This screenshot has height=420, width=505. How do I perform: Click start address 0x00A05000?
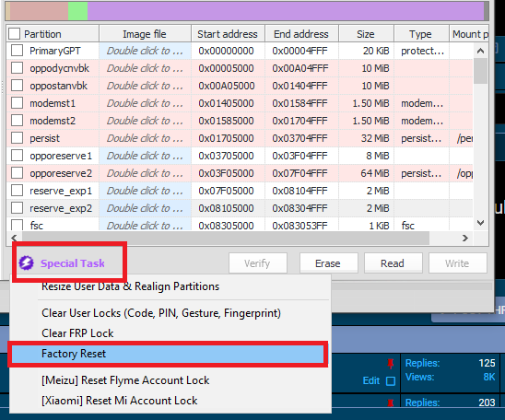[x=227, y=86]
